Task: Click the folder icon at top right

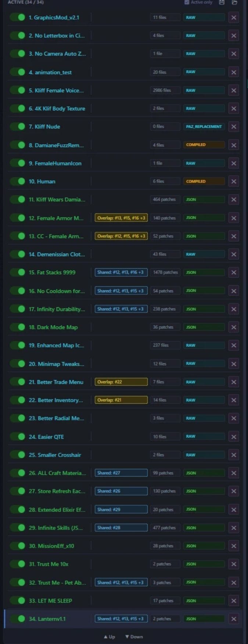Action: (234, 2)
